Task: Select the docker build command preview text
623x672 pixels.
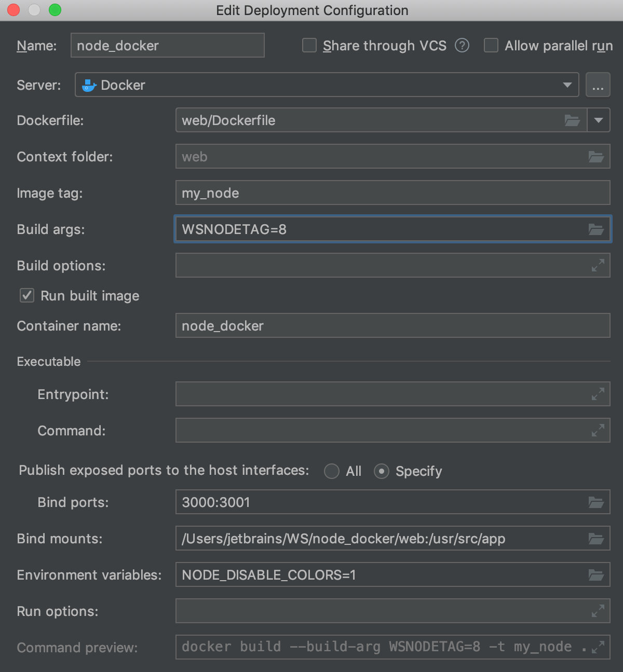Action: 384,647
